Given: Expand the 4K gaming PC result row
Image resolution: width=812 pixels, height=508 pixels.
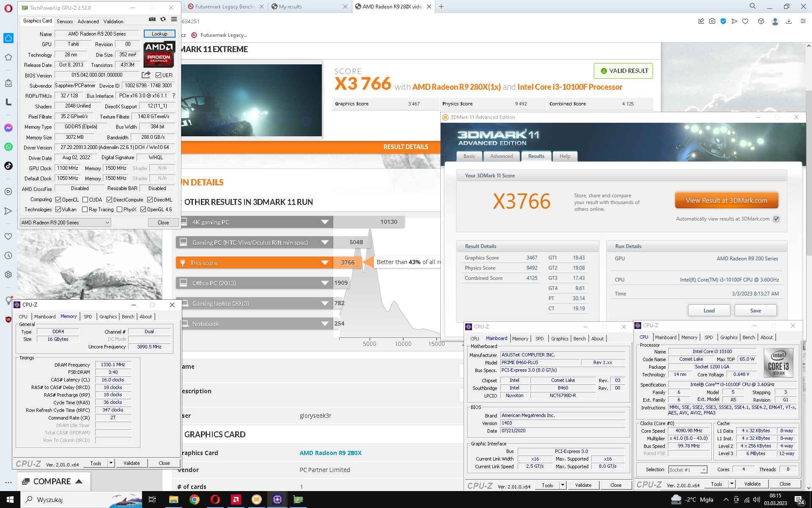Looking at the screenshot, I should [x=325, y=222].
